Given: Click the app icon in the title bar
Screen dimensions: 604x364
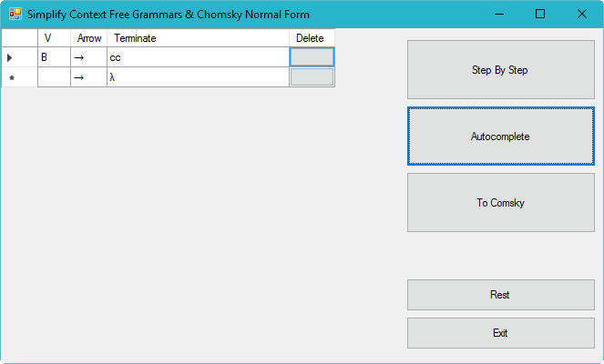Looking at the screenshot, I should (15, 14).
